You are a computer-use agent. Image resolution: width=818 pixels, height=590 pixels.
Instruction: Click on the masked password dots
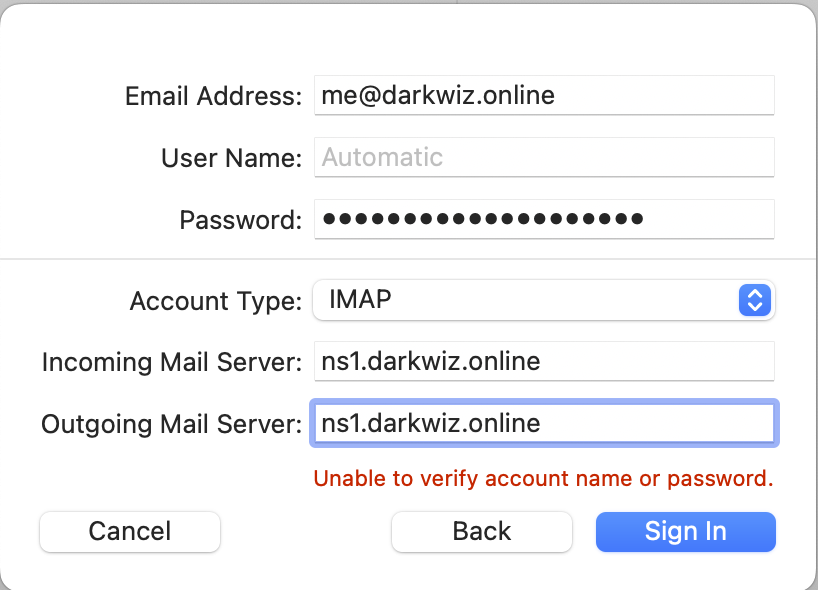tap(483, 219)
